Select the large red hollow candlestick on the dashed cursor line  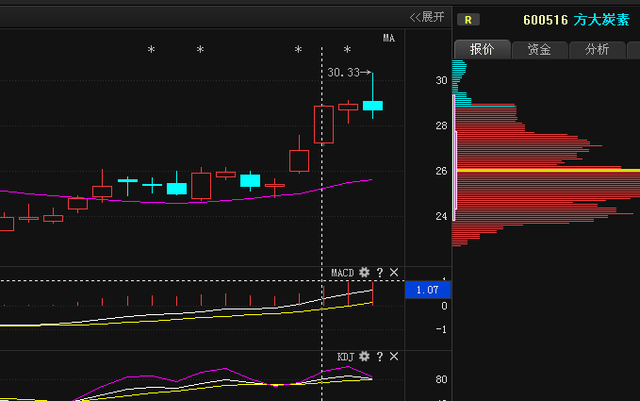tap(324, 125)
